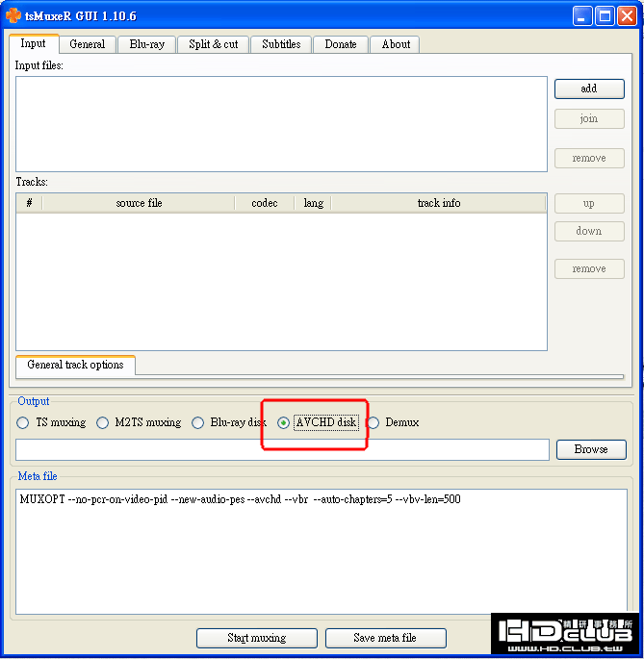Image resolution: width=644 pixels, height=659 pixels.
Task: Switch to the Input tab
Action: (34, 43)
